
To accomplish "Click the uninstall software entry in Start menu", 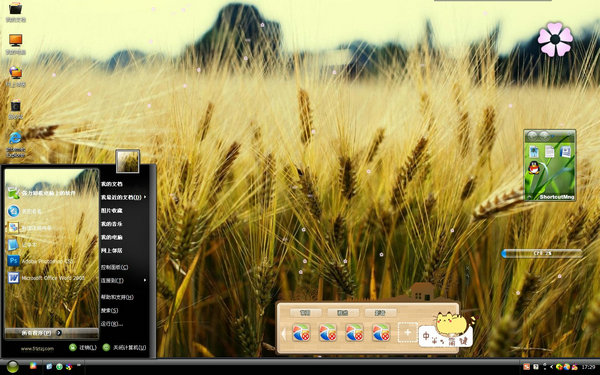I will [42, 193].
